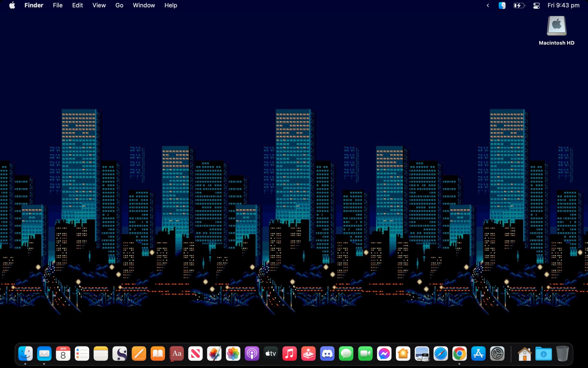Open Podcasts from the Dock
Viewport: 588px width, 368px height.
pos(252,354)
